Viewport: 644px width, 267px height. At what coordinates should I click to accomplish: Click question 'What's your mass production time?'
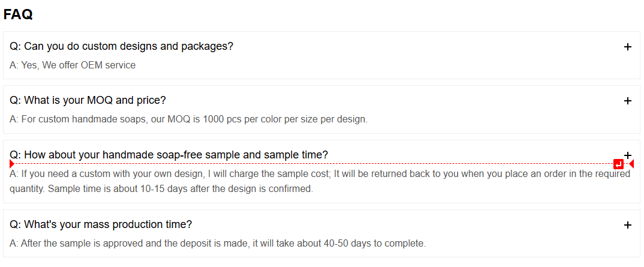(101, 224)
